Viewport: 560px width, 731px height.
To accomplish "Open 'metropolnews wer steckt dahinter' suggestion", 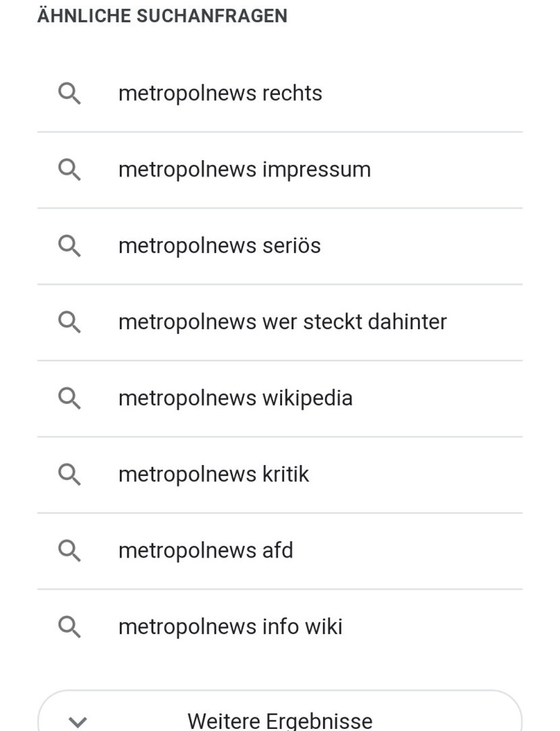I will click(x=282, y=322).
